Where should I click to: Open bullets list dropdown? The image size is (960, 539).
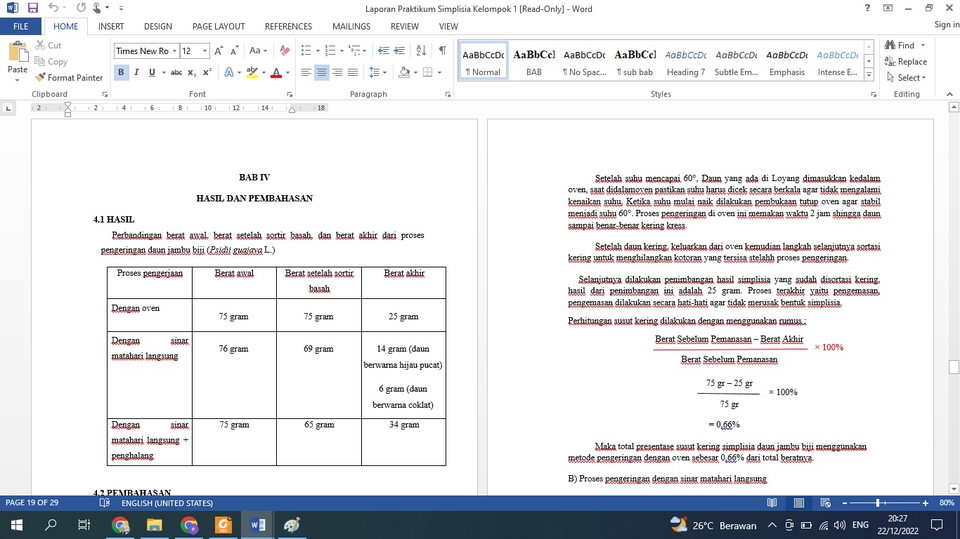coord(318,51)
